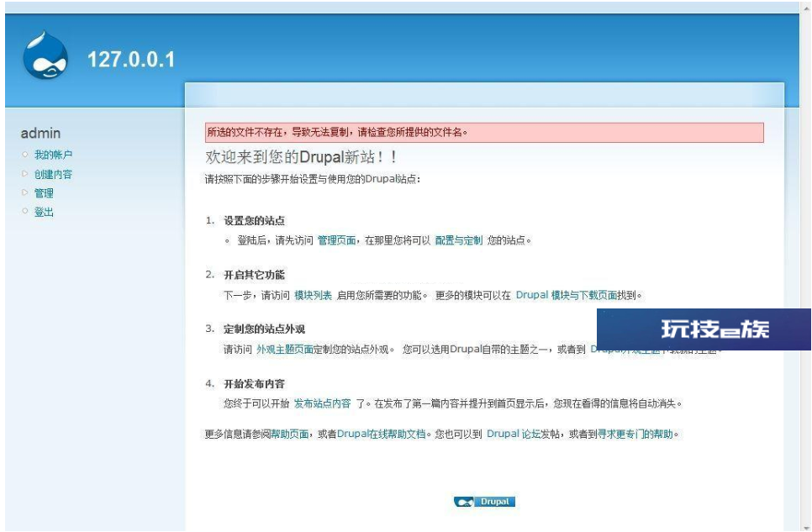Open the 帮助页面 link
This screenshot has height=532, width=812.
[290, 435]
